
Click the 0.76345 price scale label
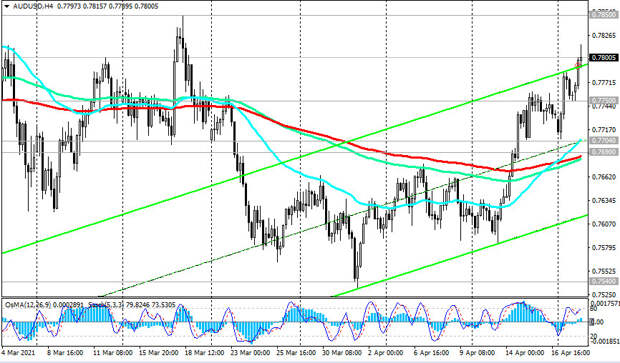(604, 200)
